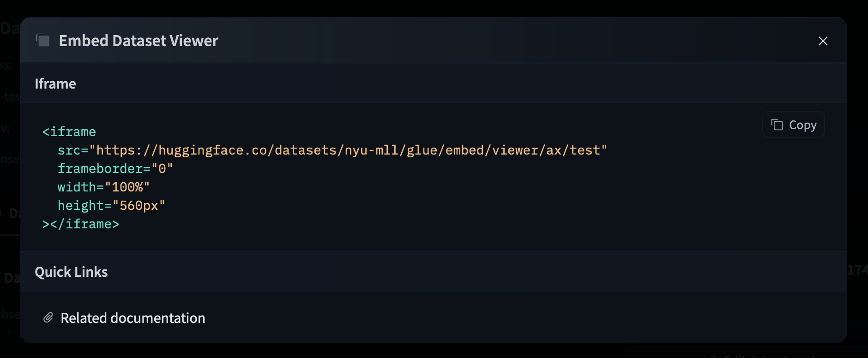Click the opening <iframe tag line
The image size is (868, 358).
[x=69, y=132]
